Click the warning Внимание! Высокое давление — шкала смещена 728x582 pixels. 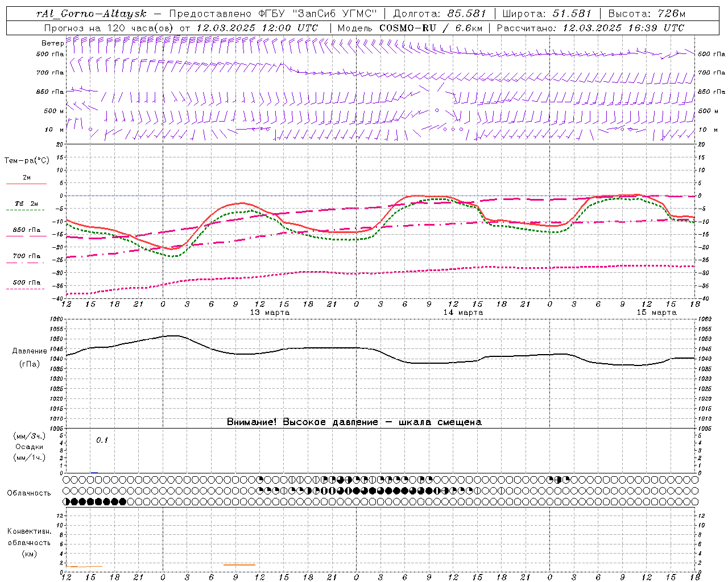coord(354,422)
